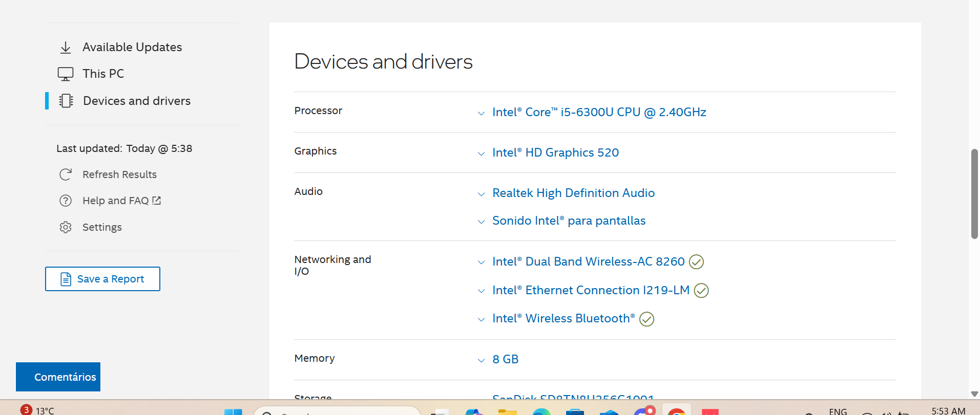Viewport: 980px width, 415px height.
Task: Expand Realtek High Definition Audio details
Action: tap(481, 194)
